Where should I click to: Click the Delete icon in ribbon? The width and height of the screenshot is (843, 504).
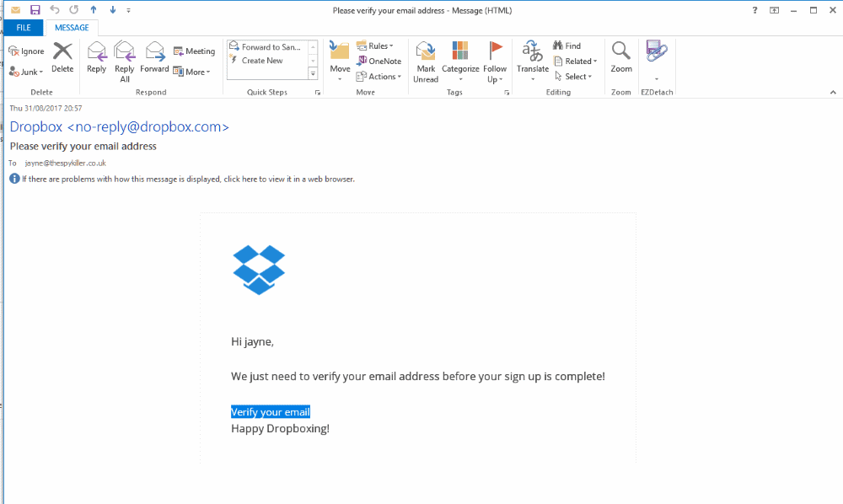(62, 57)
